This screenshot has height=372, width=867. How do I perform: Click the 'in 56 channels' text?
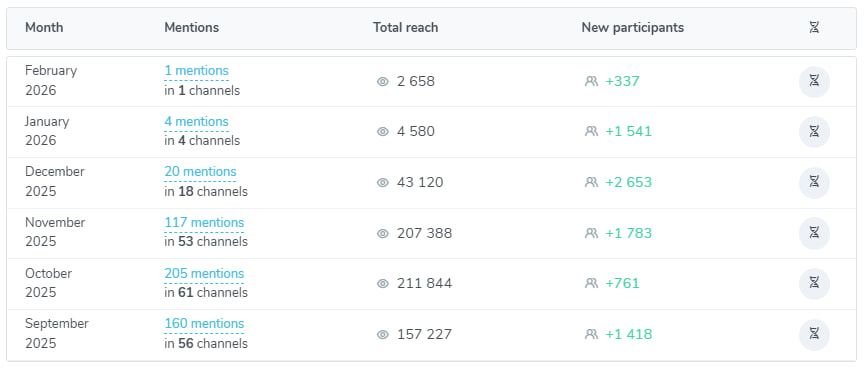point(206,344)
